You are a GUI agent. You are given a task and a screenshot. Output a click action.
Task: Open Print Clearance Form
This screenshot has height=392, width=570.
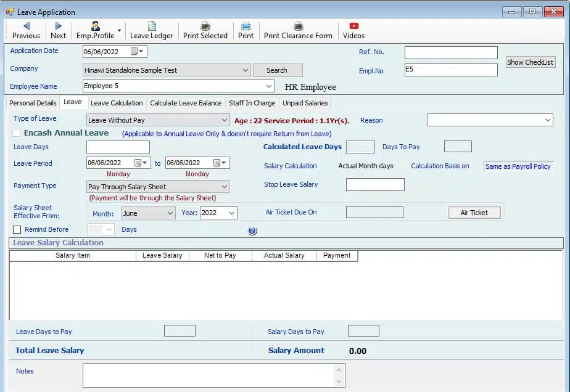click(298, 31)
